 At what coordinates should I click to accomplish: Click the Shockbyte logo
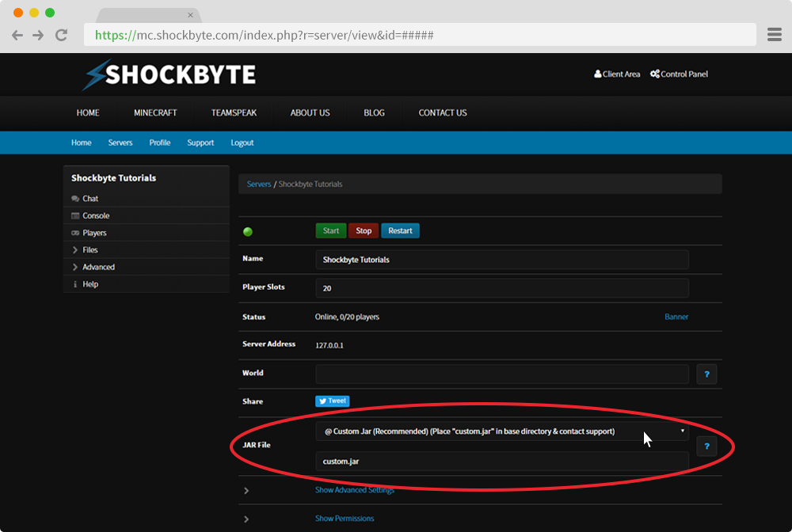[x=169, y=74]
